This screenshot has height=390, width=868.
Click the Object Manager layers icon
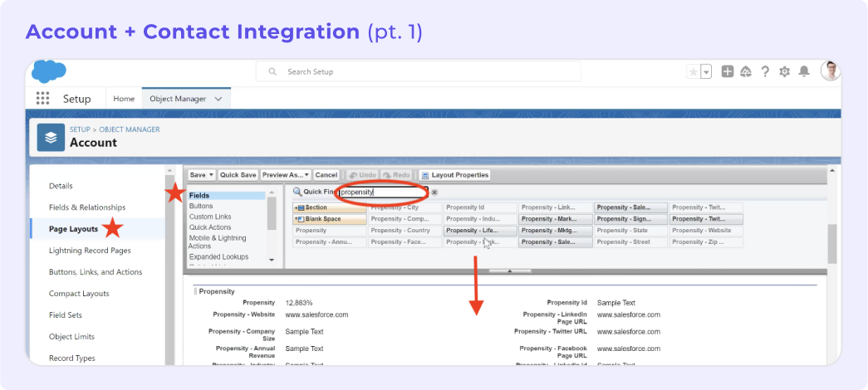click(x=51, y=137)
